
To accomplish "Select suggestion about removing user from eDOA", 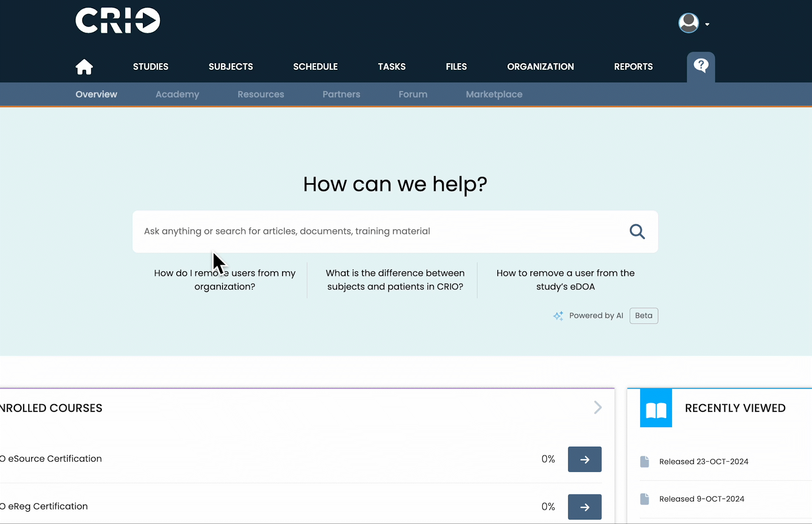I will [x=565, y=280].
